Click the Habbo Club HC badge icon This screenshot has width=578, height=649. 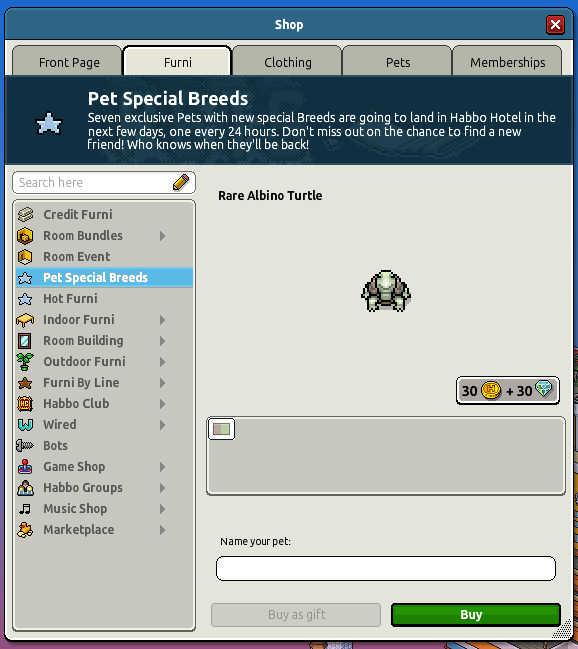[25, 404]
